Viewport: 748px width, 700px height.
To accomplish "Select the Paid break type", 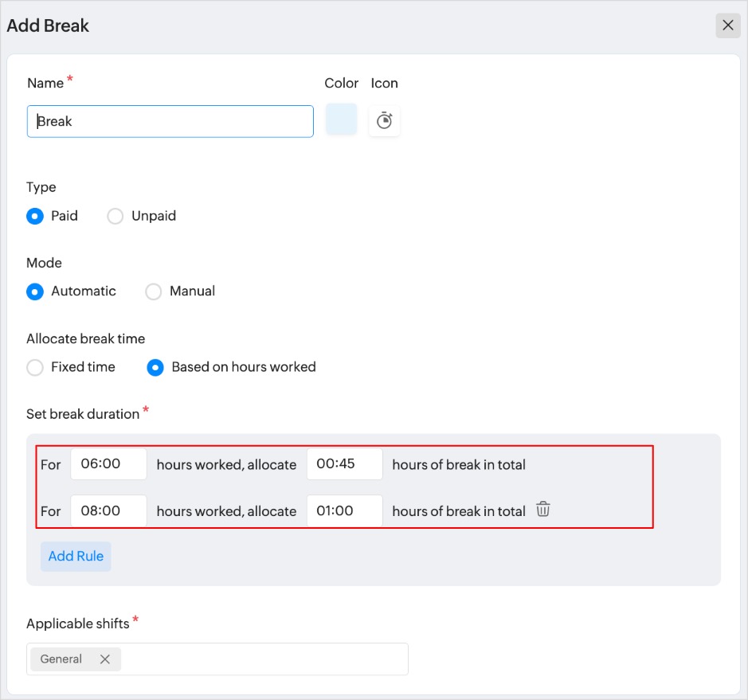I will pos(35,216).
